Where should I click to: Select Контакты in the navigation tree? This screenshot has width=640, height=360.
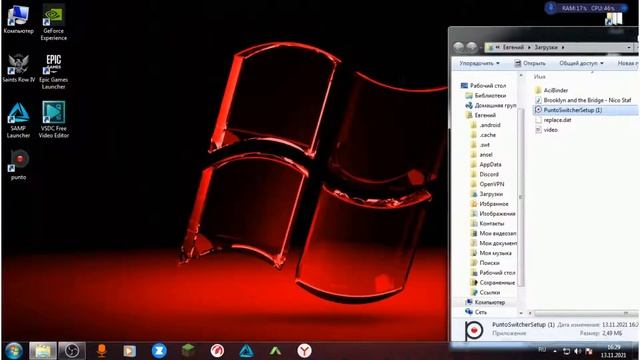[x=488, y=224]
